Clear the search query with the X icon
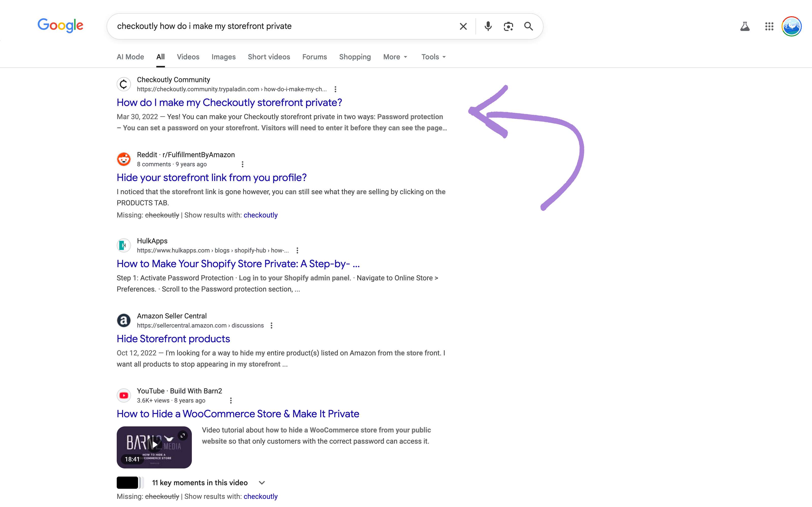This screenshot has width=812, height=507. click(463, 26)
